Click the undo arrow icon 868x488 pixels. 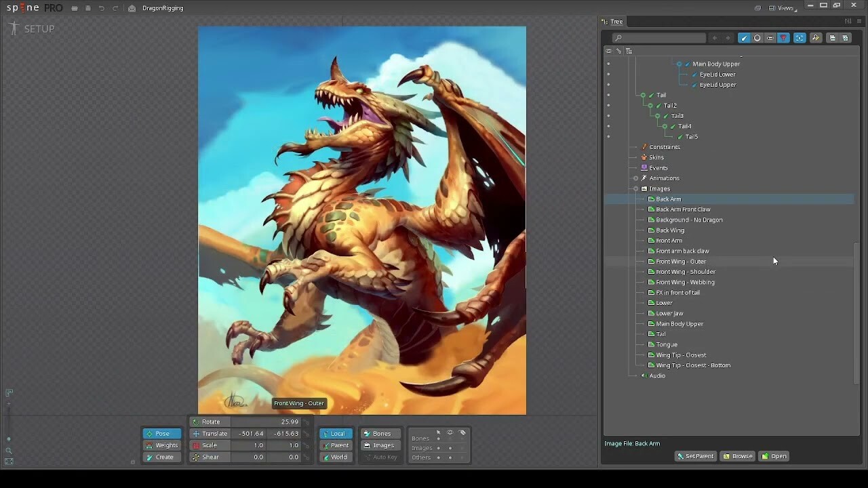pos(102,8)
